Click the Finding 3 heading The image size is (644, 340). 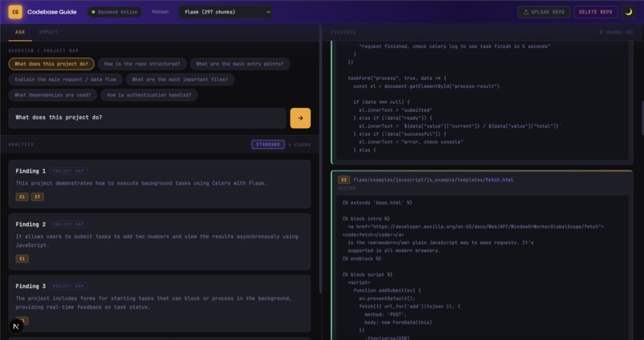30,286
